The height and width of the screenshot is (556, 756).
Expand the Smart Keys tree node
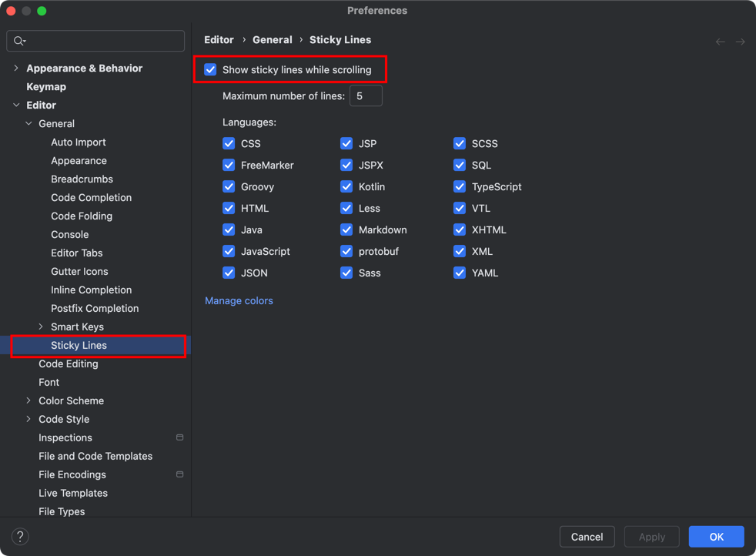[x=41, y=327]
